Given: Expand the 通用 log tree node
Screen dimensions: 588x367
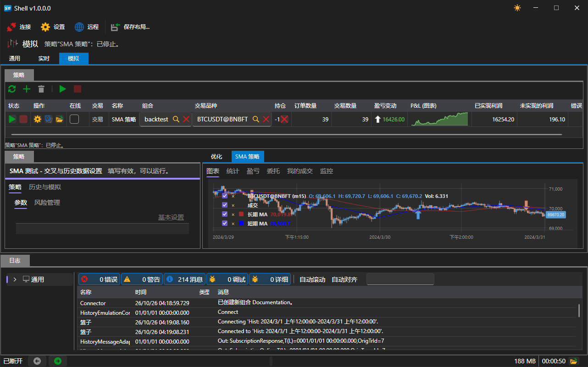Looking at the screenshot, I should 15,279.
